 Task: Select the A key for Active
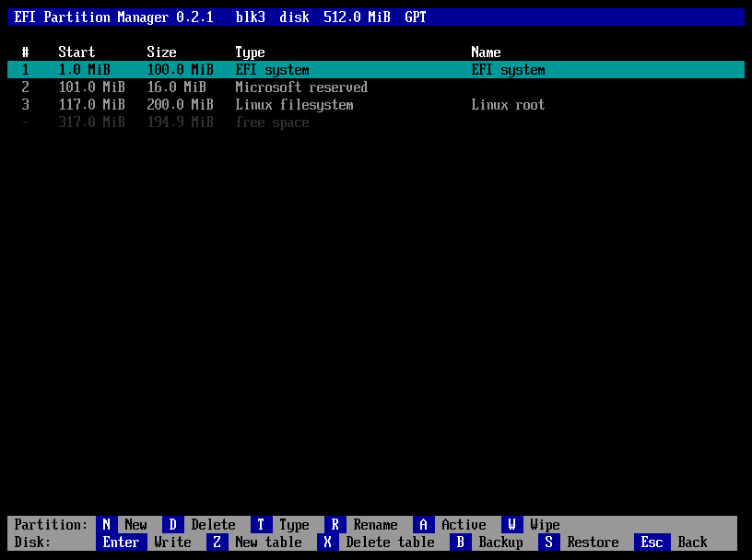click(x=424, y=524)
